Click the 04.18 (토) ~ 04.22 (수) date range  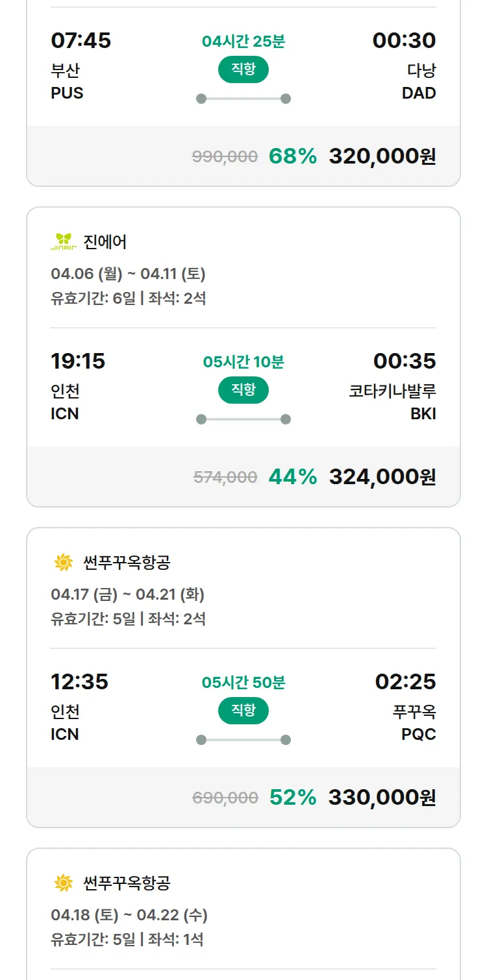pos(129,915)
